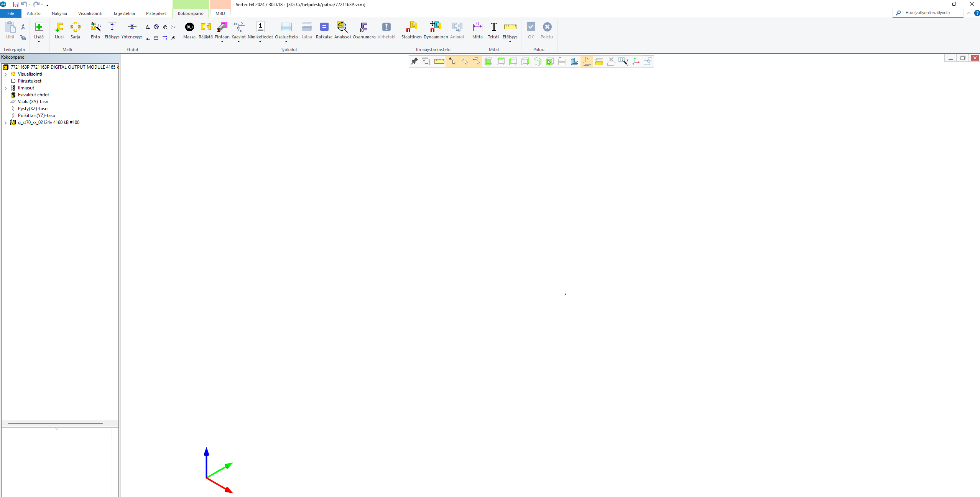This screenshot has height=497, width=980.
Task: Click the Ratkaise solve icon
Action: tap(324, 31)
